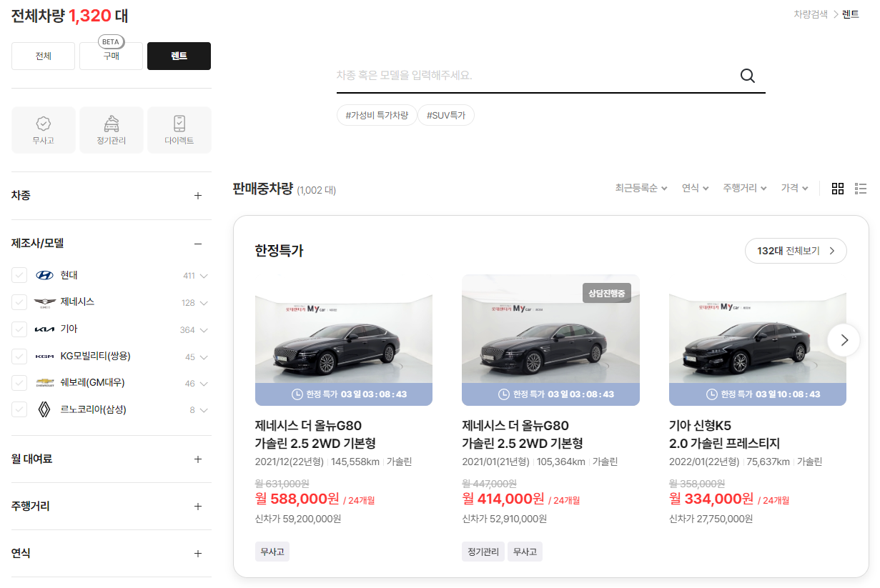Open G80 105,364km car thumbnail

click(550, 340)
